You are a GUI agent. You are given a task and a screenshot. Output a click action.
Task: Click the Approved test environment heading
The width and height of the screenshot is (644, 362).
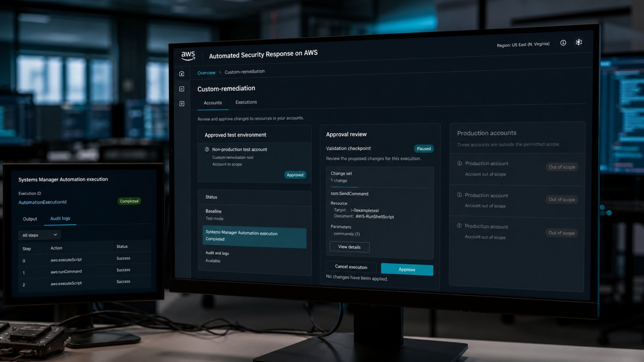(x=235, y=135)
